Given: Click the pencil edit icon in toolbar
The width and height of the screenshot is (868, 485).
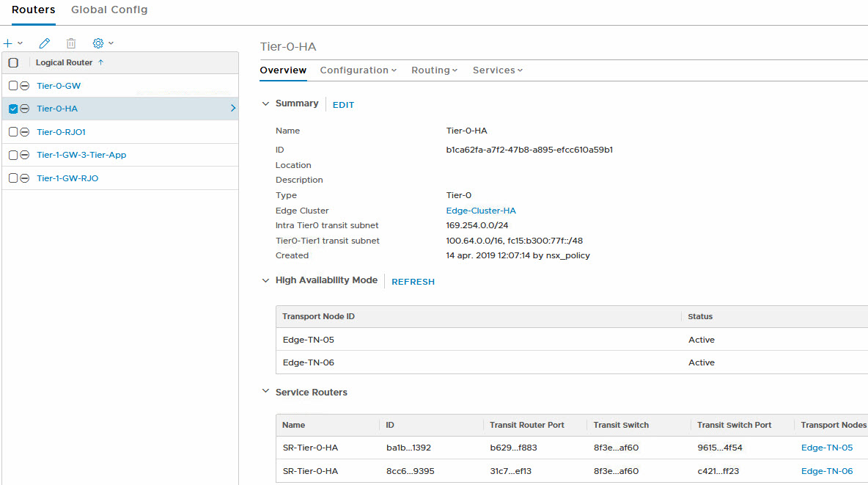Looking at the screenshot, I should point(45,44).
